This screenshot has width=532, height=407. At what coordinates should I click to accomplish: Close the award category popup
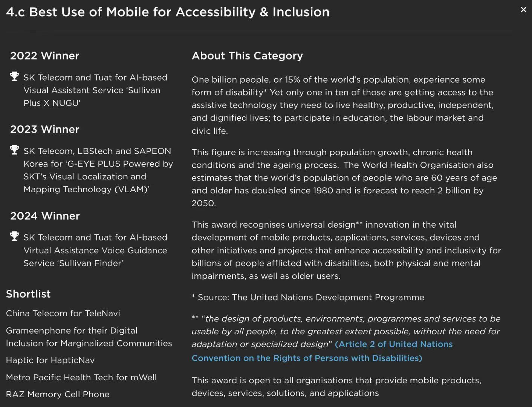click(x=523, y=10)
